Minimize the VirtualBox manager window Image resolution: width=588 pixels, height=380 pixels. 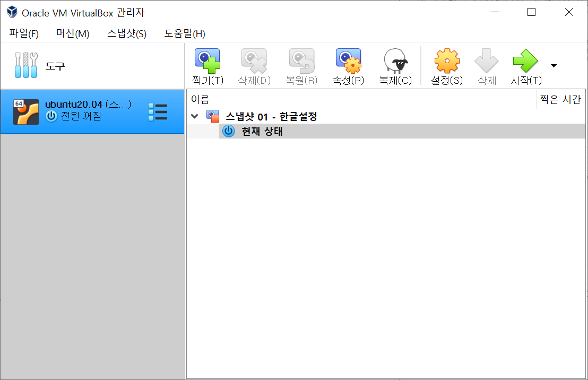pos(495,12)
